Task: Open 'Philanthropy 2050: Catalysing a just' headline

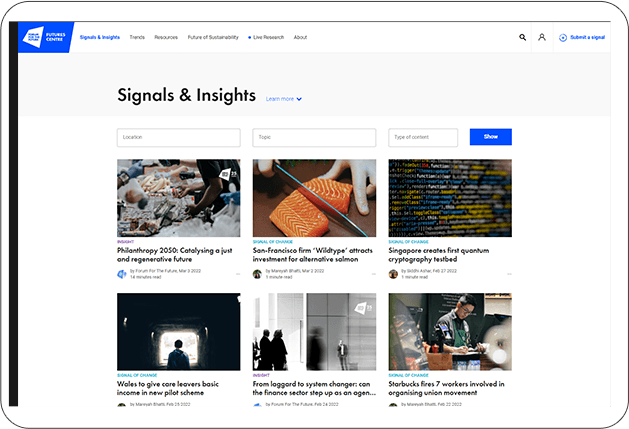Action: click(x=174, y=255)
